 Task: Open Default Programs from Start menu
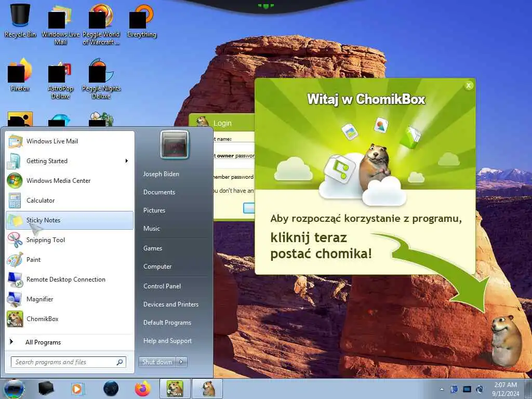tap(167, 322)
